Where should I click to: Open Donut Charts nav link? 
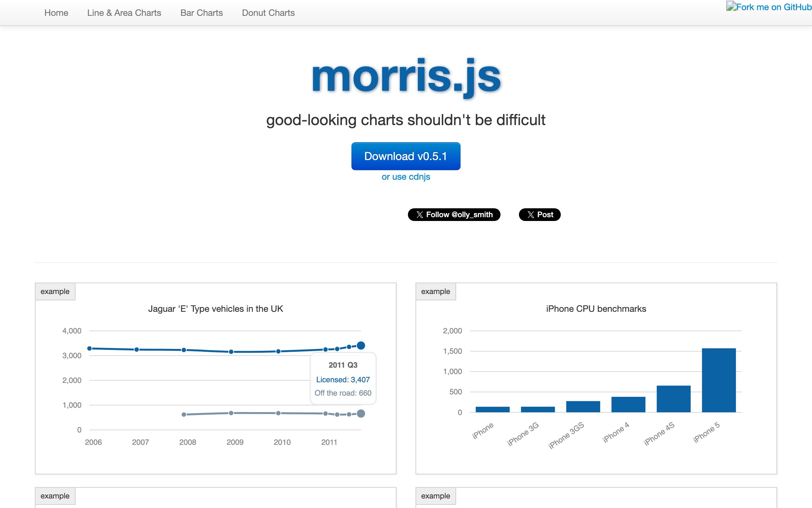pyautogui.click(x=268, y=13)
